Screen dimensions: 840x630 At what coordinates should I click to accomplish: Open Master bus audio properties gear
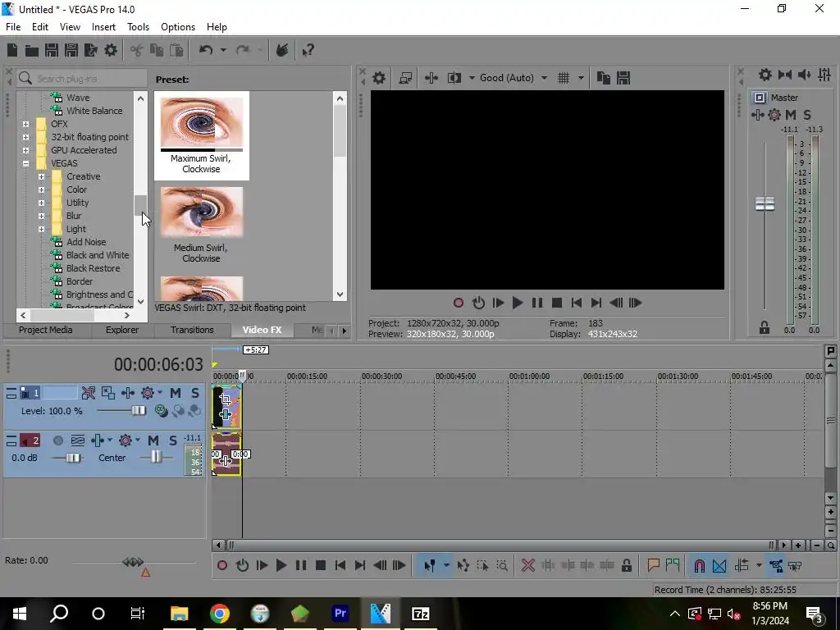[765, 75]
